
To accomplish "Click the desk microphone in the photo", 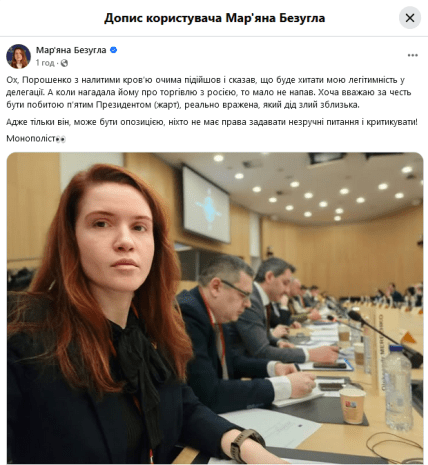I will tap(383, 335).
